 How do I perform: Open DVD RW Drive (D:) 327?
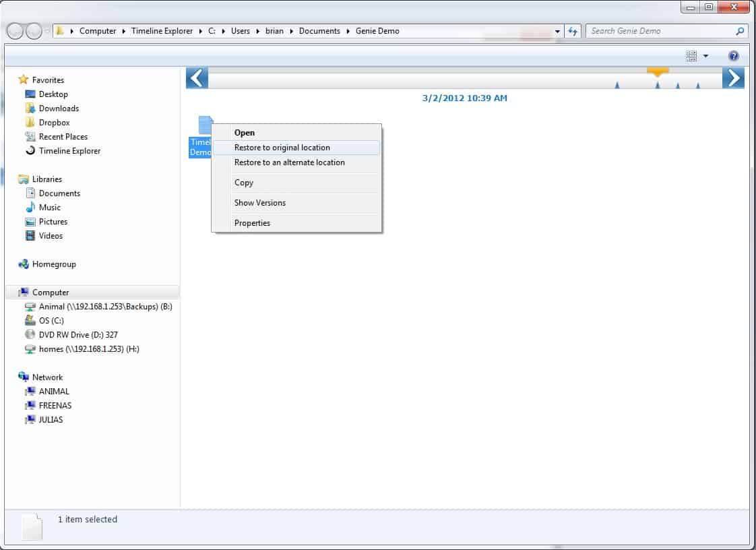pyautogui.click(x=77, y=334)
